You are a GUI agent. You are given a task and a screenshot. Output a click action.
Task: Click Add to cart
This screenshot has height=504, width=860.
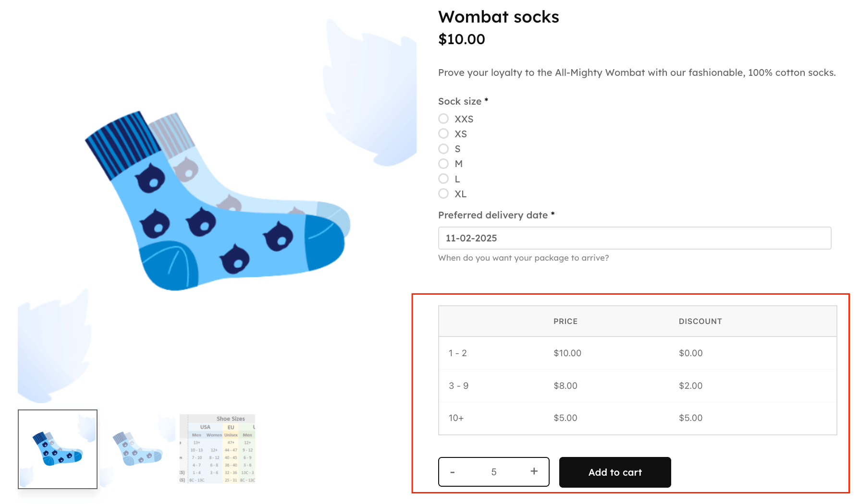[615, 472]
